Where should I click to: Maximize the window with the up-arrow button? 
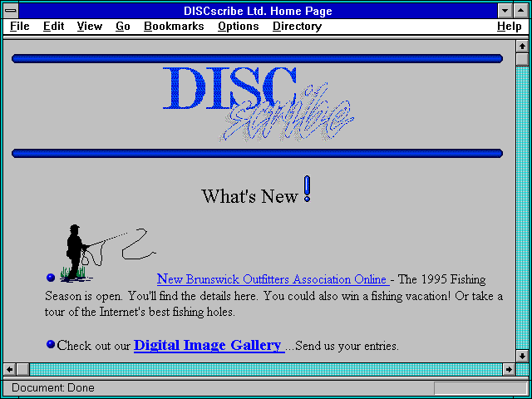coord(521,11)
